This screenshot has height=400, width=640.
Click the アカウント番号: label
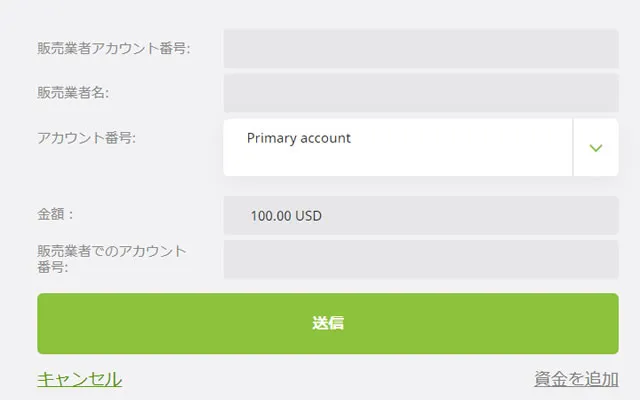(87, 138)
